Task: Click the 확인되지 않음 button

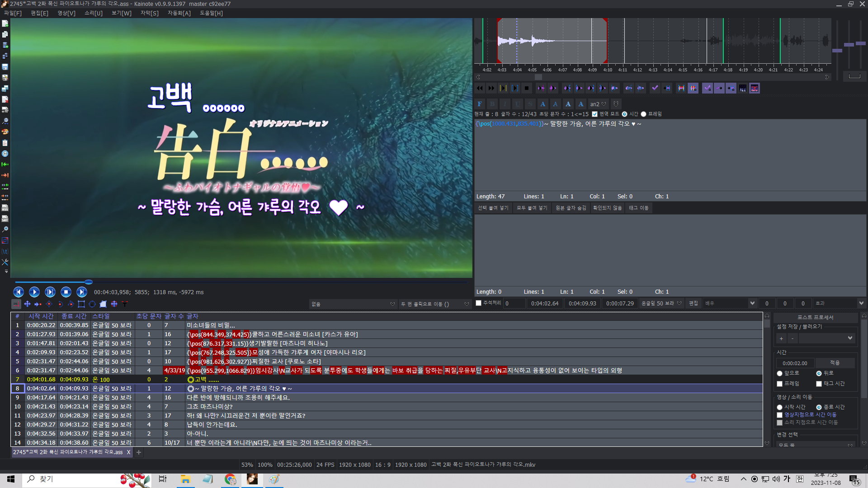Action: tap(608, 208)
